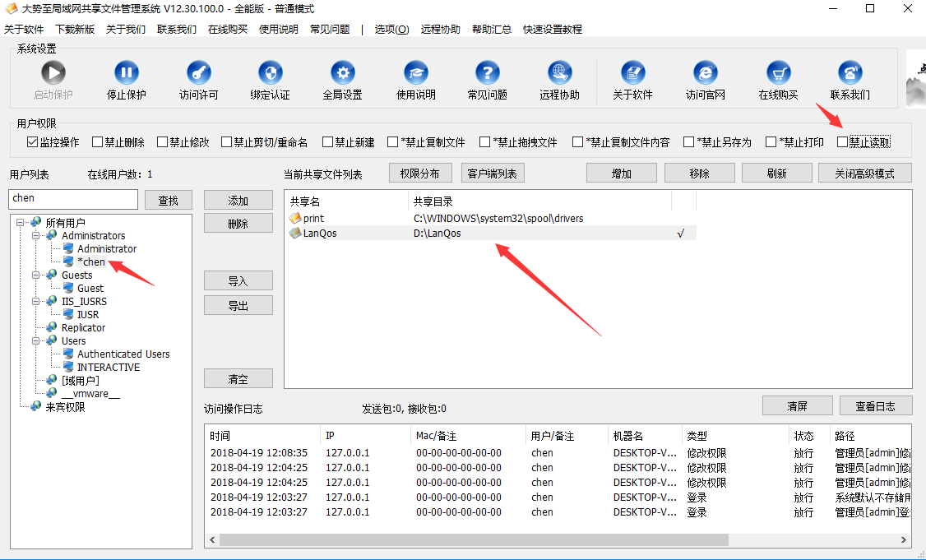Click the 联系我们 phone icon
This screenshot has width=926, height=560.
pyautogui.click(x=850, y=73)
